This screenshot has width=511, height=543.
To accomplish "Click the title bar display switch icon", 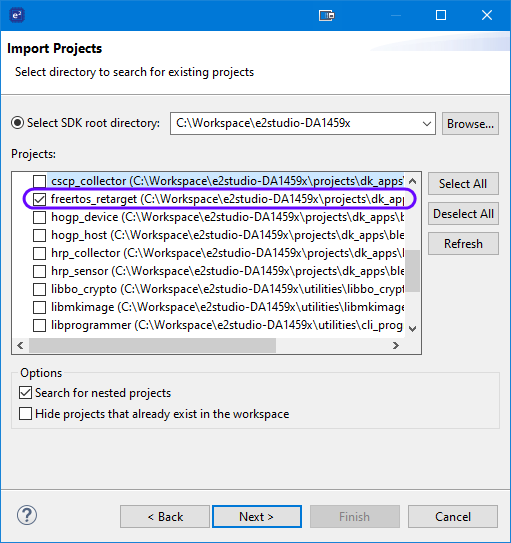I will [x=326, y=16].
